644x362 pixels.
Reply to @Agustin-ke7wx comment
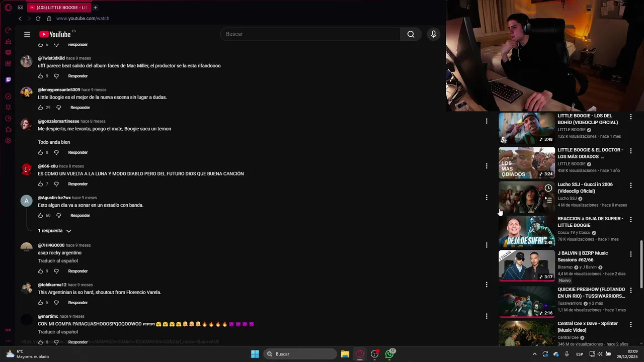point(80,216)
